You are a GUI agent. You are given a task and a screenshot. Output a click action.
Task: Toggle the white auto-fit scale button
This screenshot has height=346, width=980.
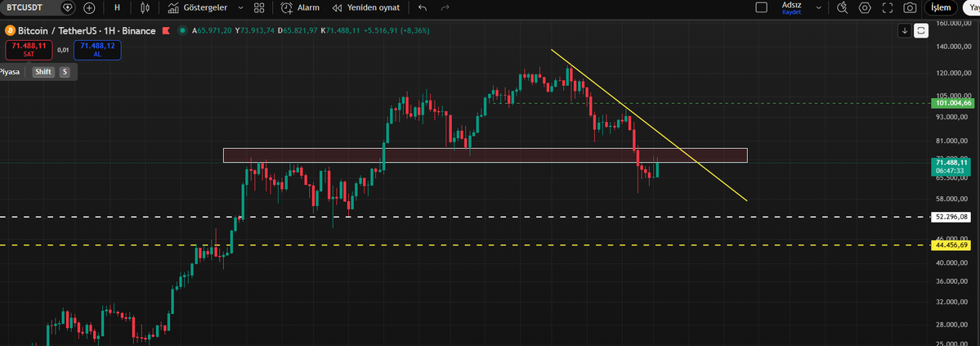coord(920,30)
